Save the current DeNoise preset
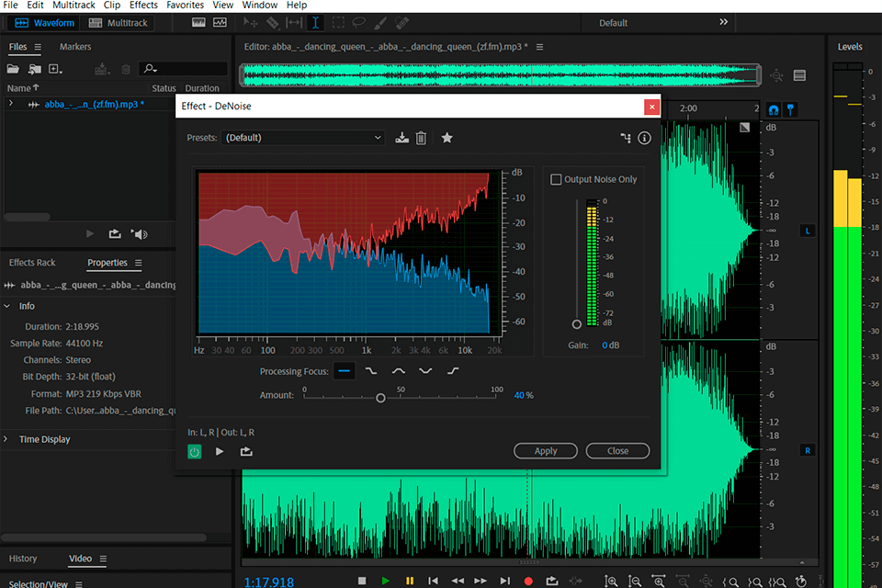The image size is (882, 588). click(x=401, y=137)
